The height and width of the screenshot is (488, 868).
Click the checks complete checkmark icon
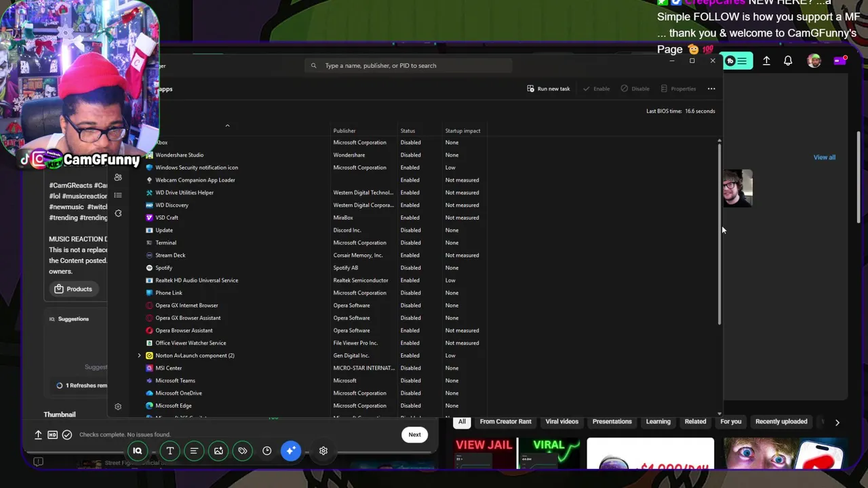tap(67, 434)
